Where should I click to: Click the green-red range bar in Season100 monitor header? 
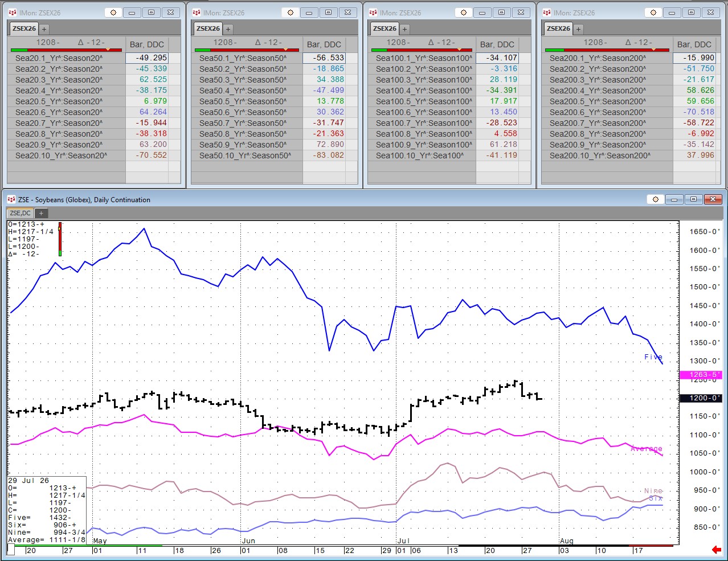[x=421, y=50]
